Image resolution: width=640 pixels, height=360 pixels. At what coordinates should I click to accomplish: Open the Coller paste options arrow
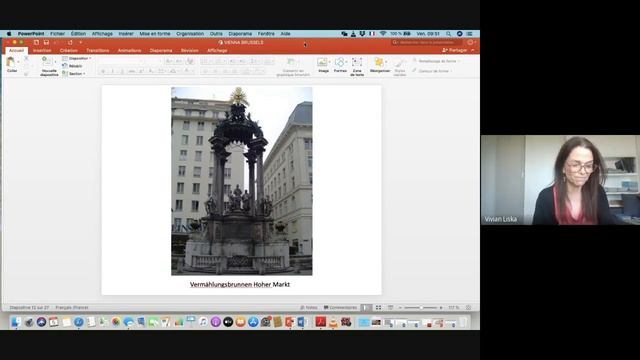pos(18,62)
